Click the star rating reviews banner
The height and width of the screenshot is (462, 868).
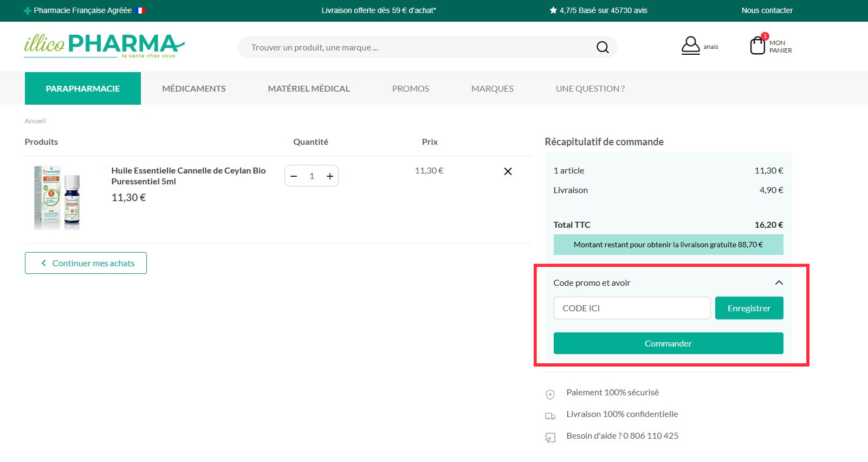click(x=598, y=10)
